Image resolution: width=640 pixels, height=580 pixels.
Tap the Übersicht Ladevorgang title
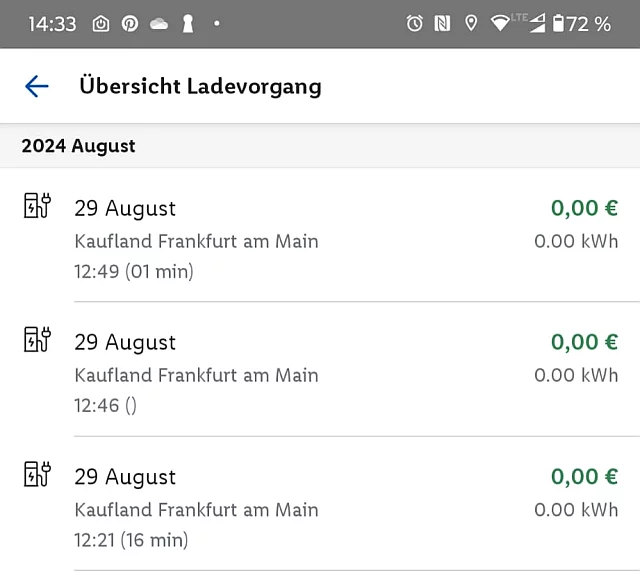click(x=200, y=86)
